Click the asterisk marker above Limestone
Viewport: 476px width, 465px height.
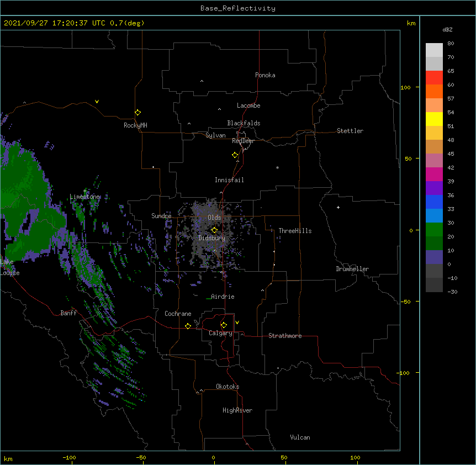click(x=85, y=191)
